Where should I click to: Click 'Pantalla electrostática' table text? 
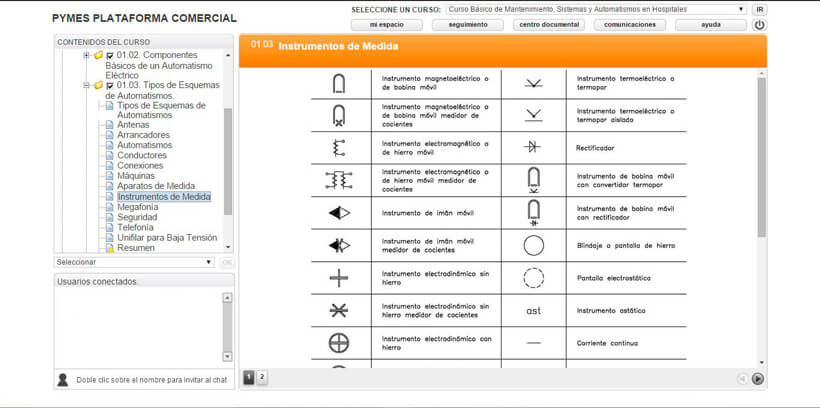pos(613,278)
